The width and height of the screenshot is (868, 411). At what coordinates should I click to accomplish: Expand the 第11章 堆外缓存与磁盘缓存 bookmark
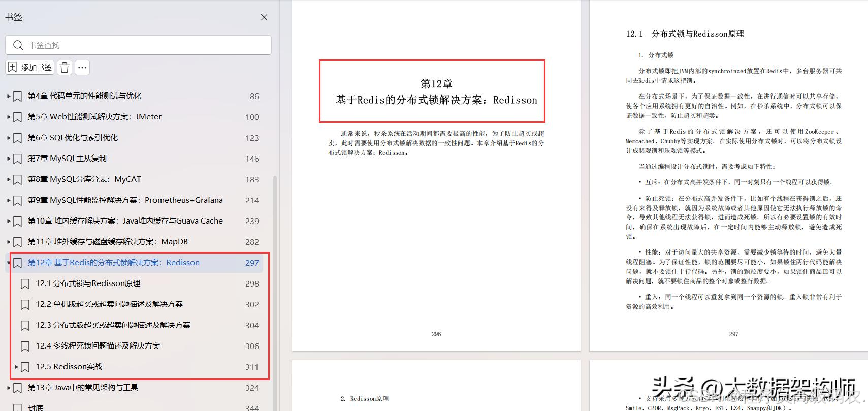coord(9,242)
